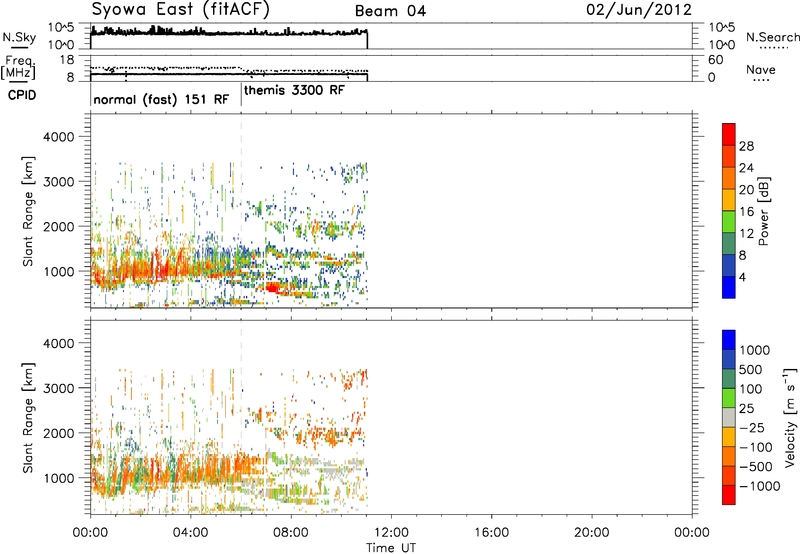Viewport: 800px width, 554px height.
Task: Click the dotted frequency trace in Freq panel
Action: pyautogui.click(x=229, y=68)
